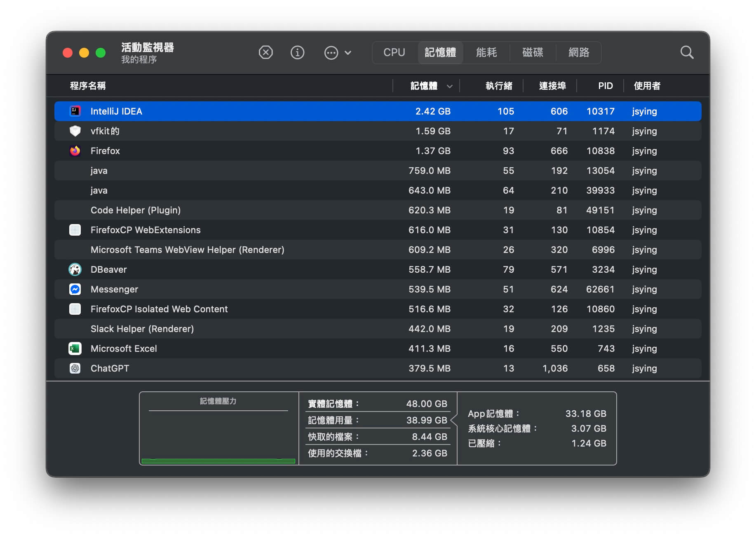Screen dimensions: 756x538
Task: Click the 記憶體用量 38.99 GB entry
Action: tap(378, 420)
